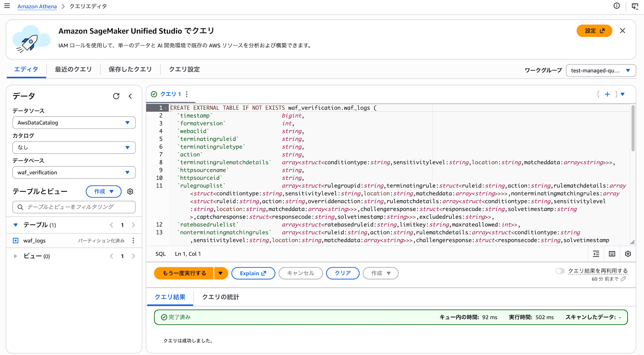The image size is (644, 355).
Task: Open the データベース dropdown
Action: pyautogui.click(x=74, y=172)
